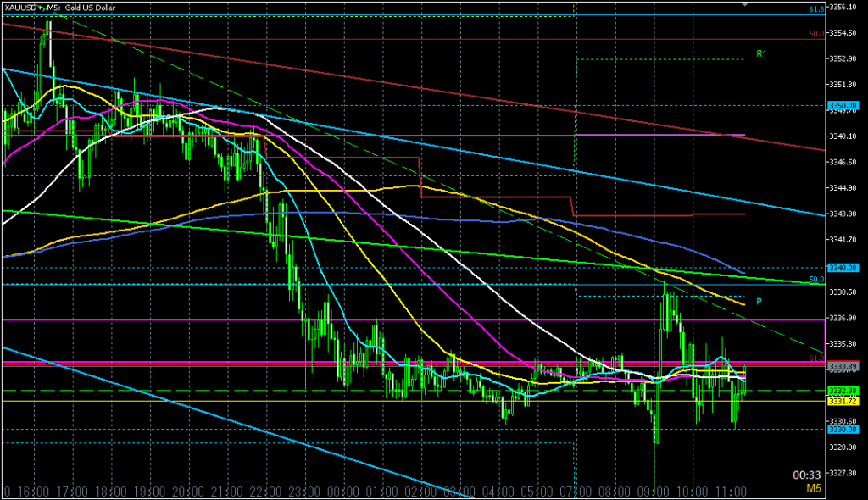Click the 3346.50 price scale value
Screen dimensions: 868x500
pos(843,162)
